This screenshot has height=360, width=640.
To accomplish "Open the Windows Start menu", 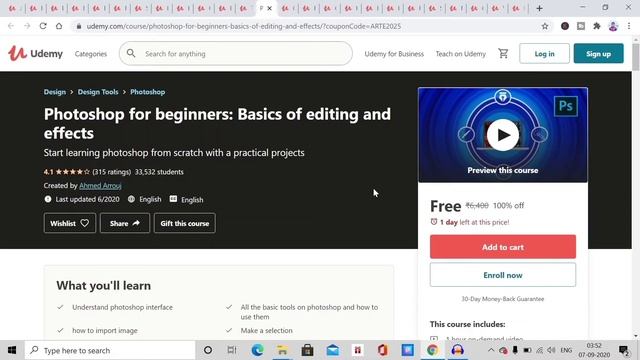I will click(x=12, y=350).
